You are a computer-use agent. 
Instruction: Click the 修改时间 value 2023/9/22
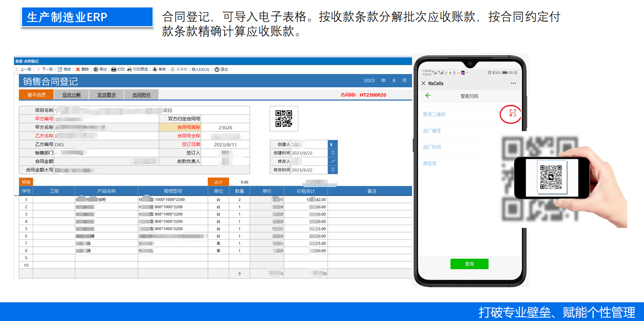point(303,170)
